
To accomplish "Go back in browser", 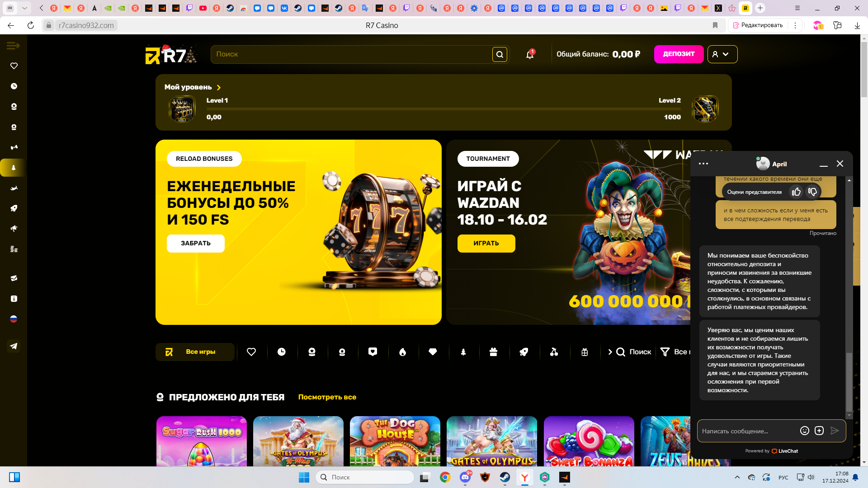I will (x=11, y=25).
